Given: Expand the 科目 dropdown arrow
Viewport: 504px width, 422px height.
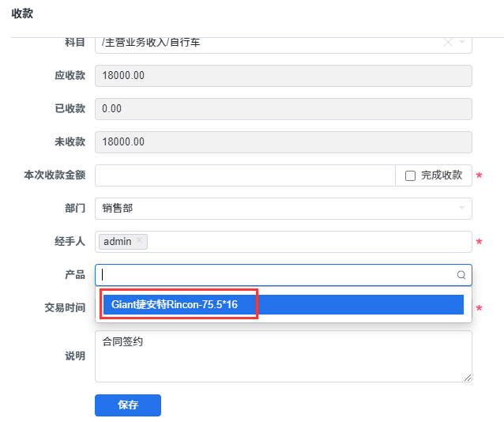Looking at the screenshot, I should [x=462, y=42].
